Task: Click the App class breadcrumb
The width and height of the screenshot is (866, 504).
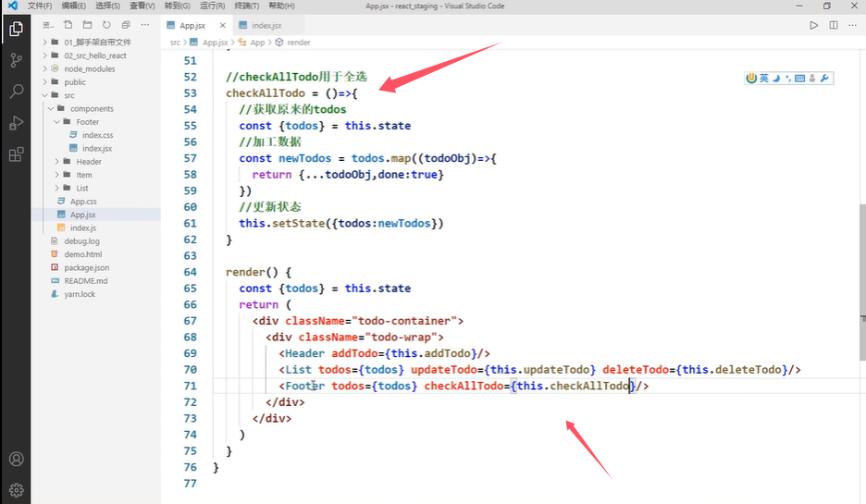Action: [257, 43]
